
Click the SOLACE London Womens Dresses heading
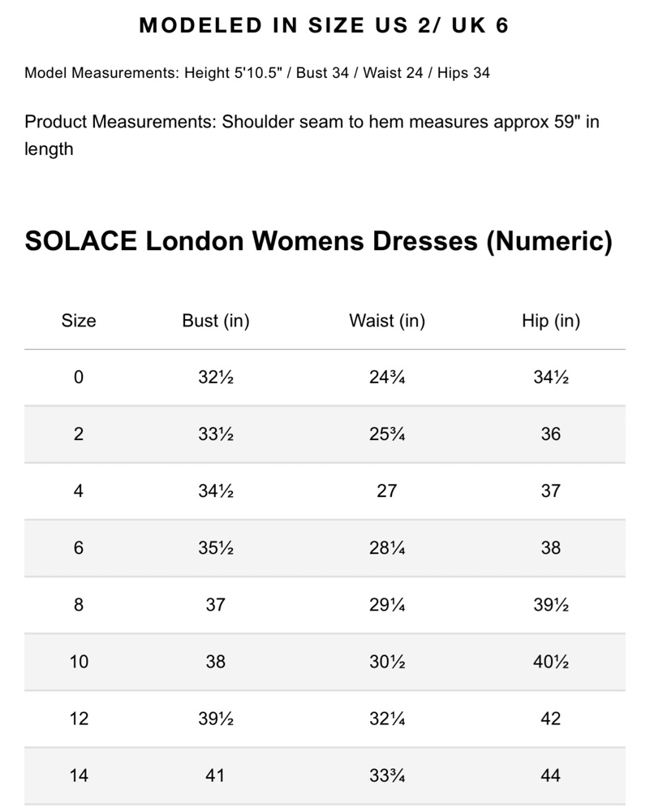click(x=318, y=241)
